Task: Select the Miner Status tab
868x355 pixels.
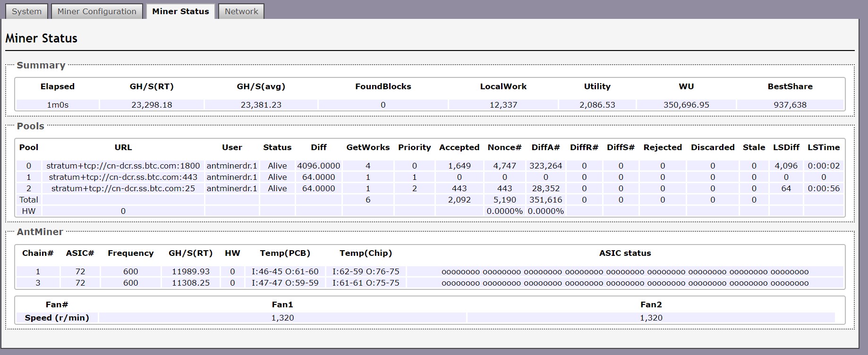Action: point(180,11)
